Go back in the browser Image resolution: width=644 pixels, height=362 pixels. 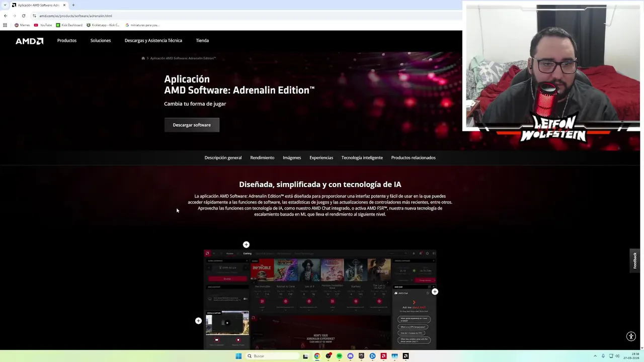pos(6,16)
